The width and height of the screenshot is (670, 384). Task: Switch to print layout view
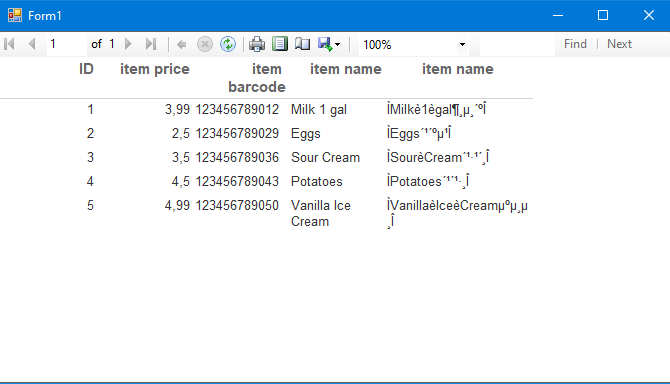280,44
